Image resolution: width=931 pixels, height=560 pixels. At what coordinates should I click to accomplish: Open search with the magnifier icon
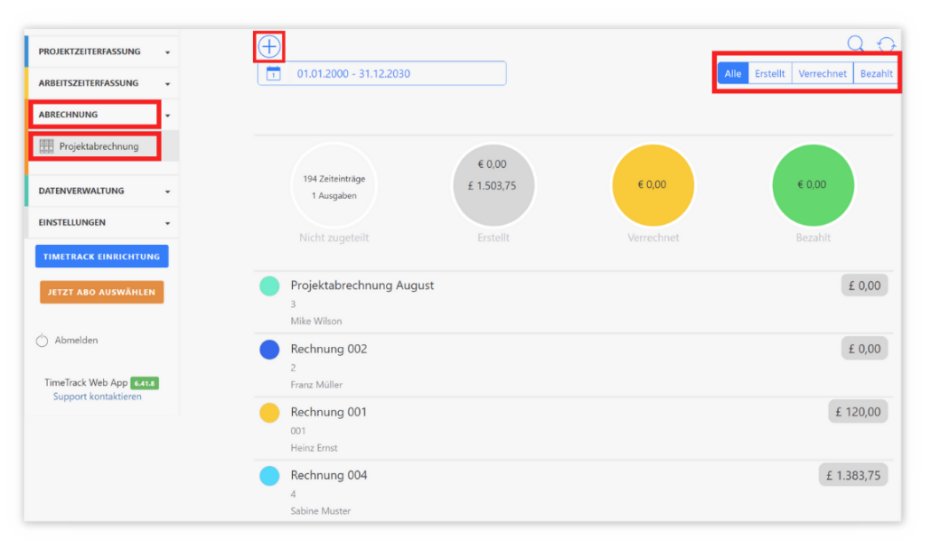click(x=855, y=44)
